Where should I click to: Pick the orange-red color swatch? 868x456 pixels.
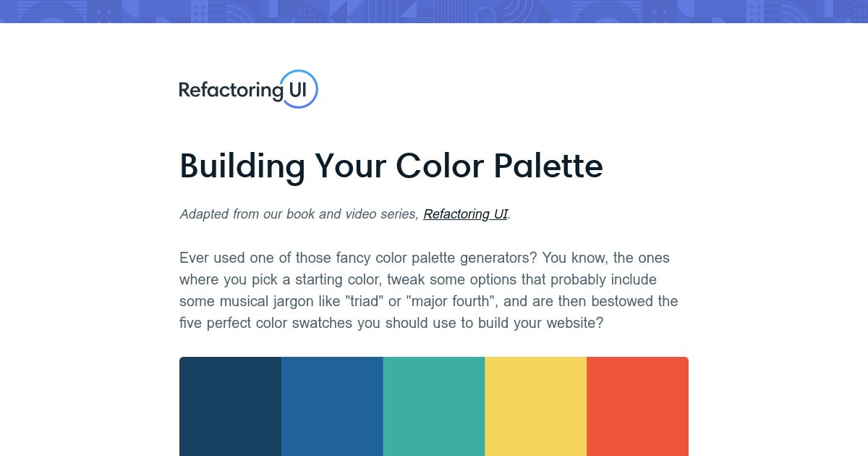point(637,406)
